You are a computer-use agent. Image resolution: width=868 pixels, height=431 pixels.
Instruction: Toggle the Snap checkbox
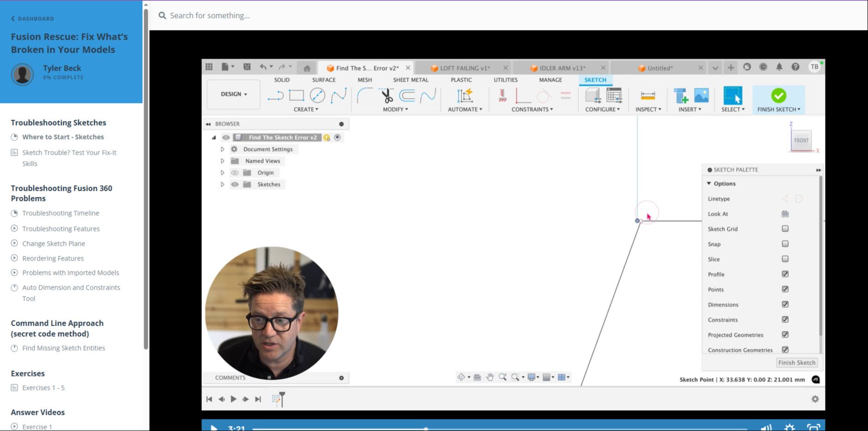point(785,244)
